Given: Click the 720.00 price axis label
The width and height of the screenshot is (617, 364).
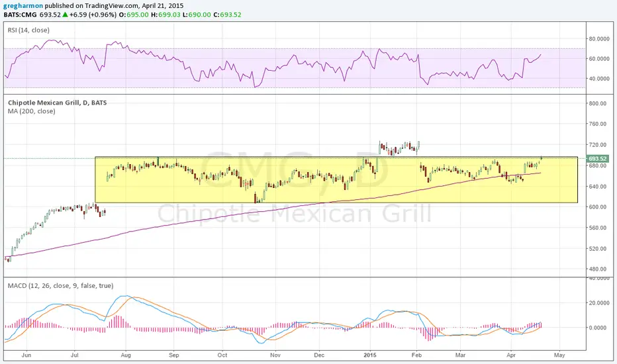Looking at the screenshot, I should tap(597, 145).
